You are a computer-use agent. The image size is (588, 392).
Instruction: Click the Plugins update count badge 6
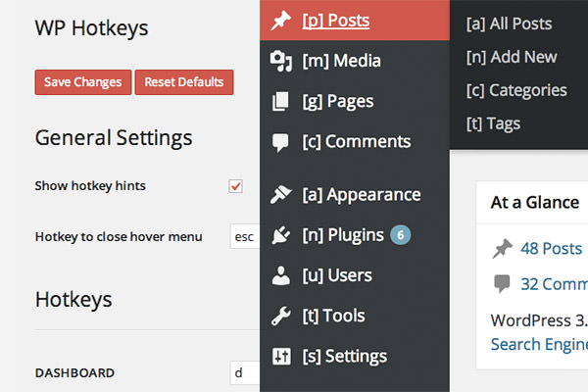[x=401, y=235]
